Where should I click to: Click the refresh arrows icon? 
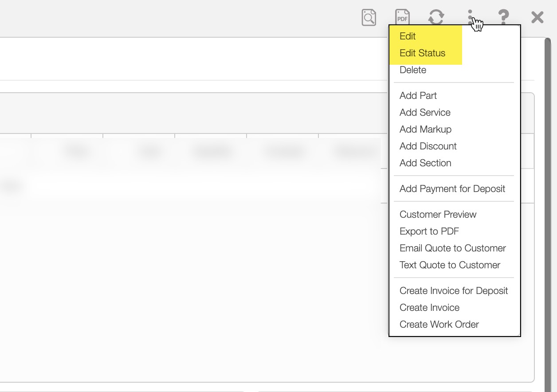436,18
